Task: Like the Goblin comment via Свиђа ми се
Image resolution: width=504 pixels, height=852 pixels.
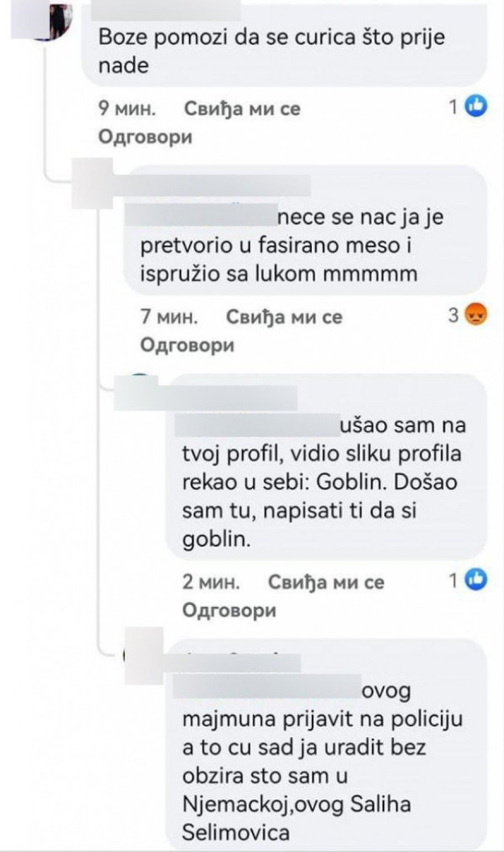Action: tap(326, 582)
